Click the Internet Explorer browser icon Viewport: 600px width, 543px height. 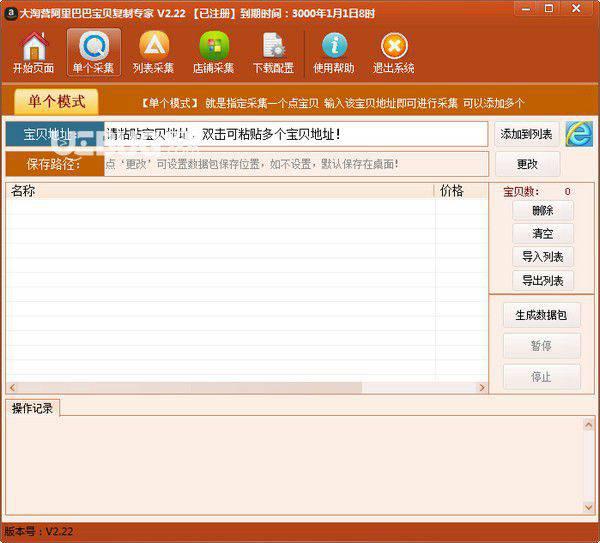click(x=579, y=134)
